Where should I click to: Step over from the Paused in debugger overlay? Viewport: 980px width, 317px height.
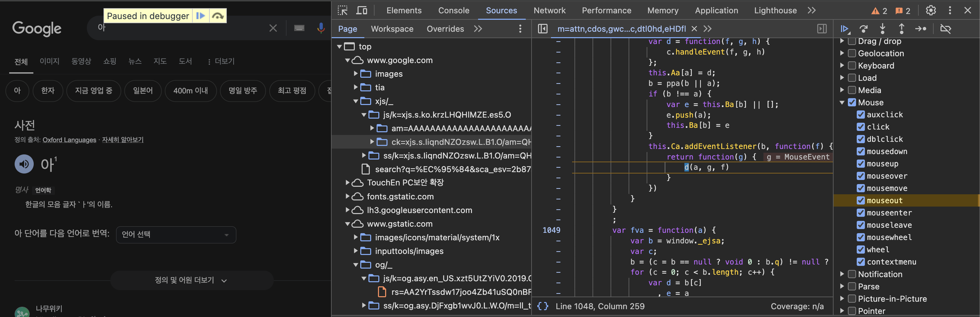point(218,16)
